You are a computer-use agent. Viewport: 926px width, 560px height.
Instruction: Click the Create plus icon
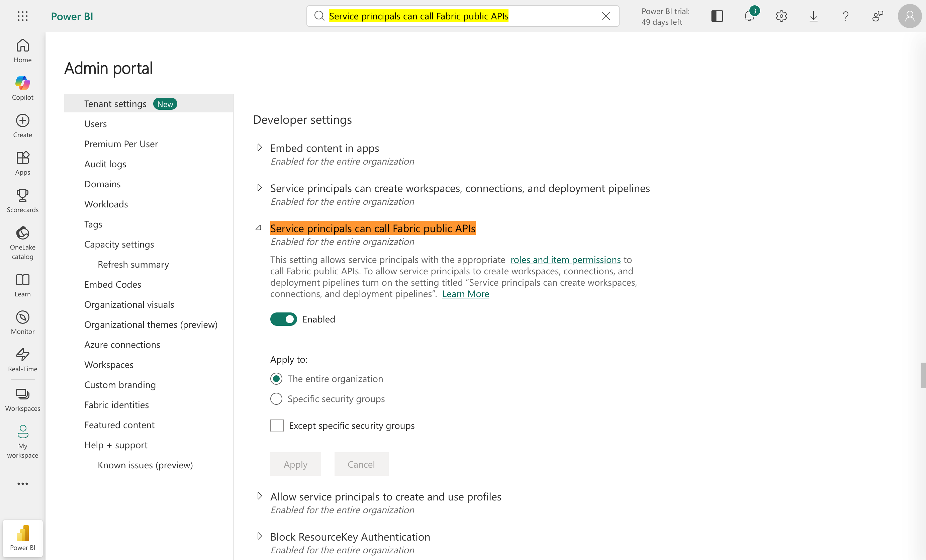point(22,126)
